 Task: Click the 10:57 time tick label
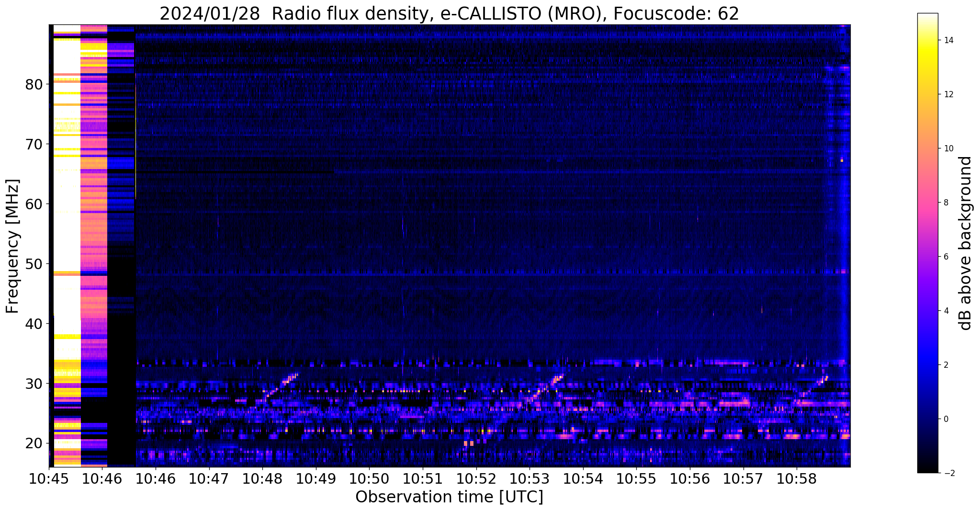click(x=743, y=479)
